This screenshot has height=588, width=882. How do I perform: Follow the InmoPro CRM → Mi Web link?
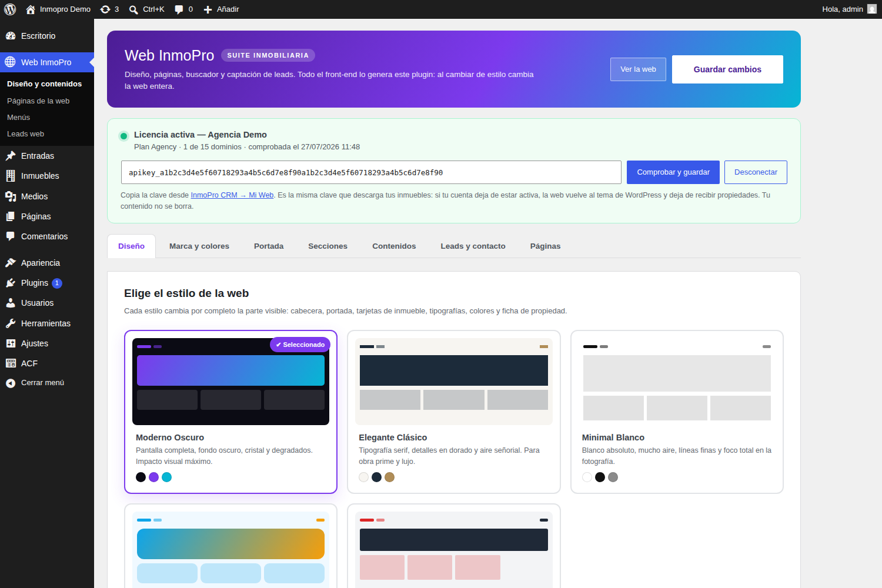[x=232, y=195]
